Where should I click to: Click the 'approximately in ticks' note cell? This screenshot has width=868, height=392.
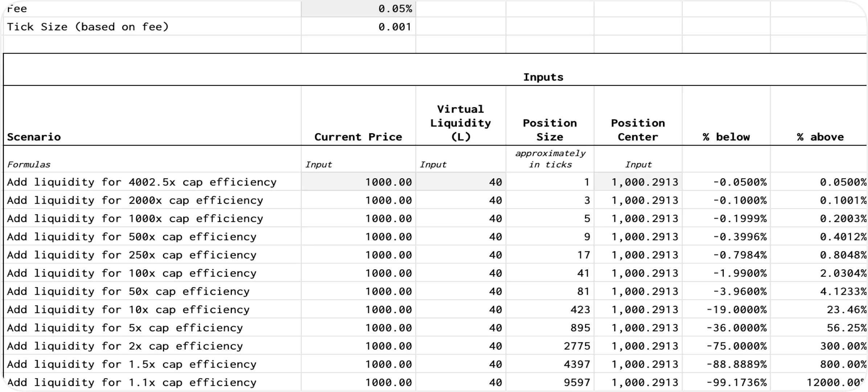[550, 159]
